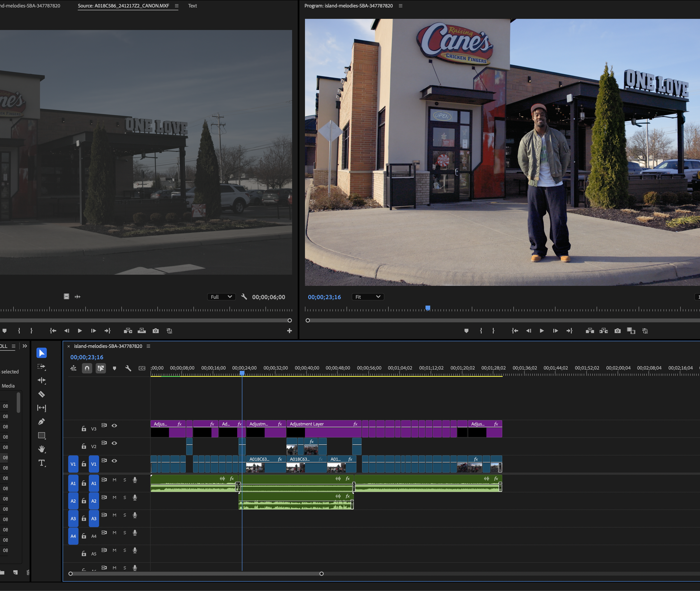Open the Full playback resolution dropdown
Screen dimensions: 700x591
click(221, 297)
